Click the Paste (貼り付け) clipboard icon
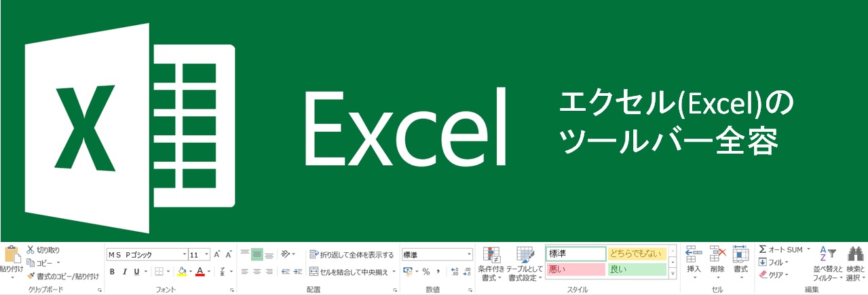 click(x=12, y=255)
